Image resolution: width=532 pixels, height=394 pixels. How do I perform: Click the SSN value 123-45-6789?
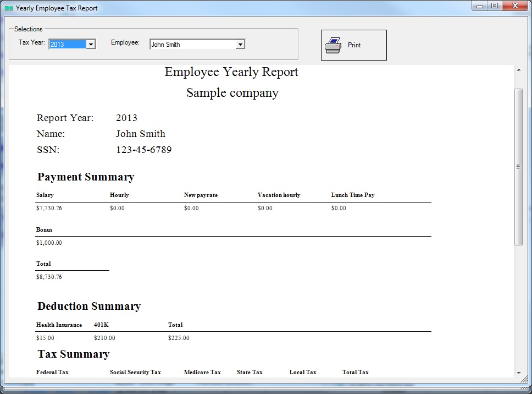click(144, 150)
